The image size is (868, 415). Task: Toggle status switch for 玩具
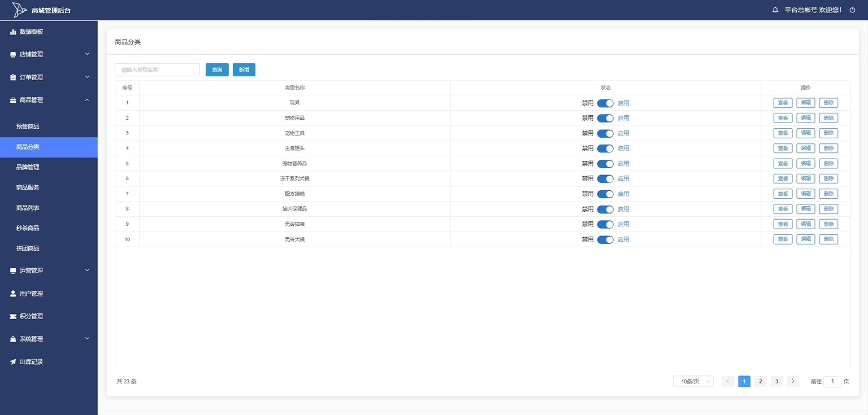tap(605, 103)
